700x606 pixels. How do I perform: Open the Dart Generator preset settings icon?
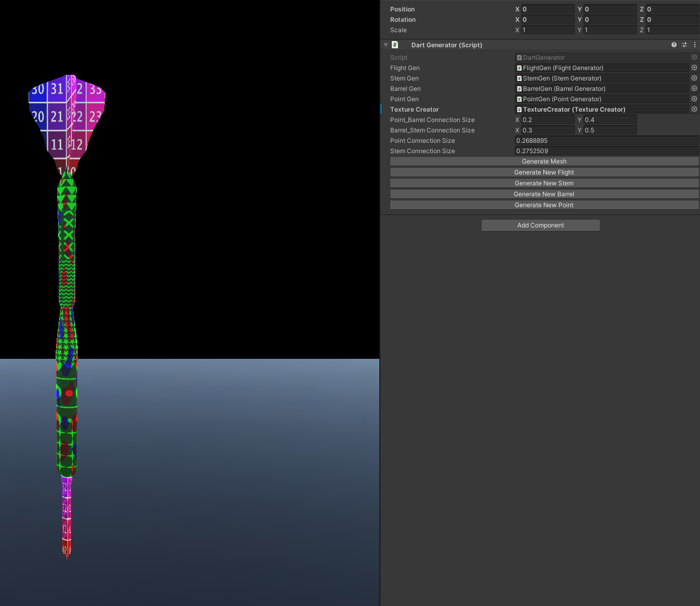pos(684,45)
